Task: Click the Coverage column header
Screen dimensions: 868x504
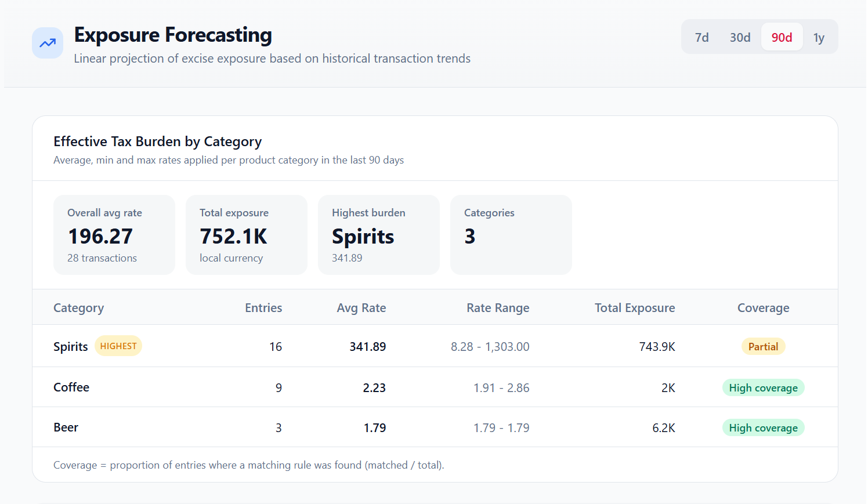Action: pyautogui.click(x=763, y=308)
